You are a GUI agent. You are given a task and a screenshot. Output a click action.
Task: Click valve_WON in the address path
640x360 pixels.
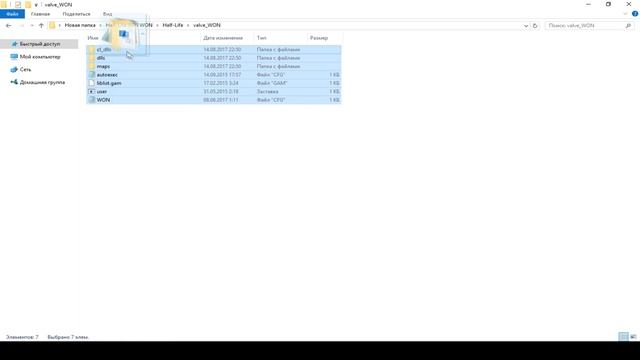click(207, 25)
